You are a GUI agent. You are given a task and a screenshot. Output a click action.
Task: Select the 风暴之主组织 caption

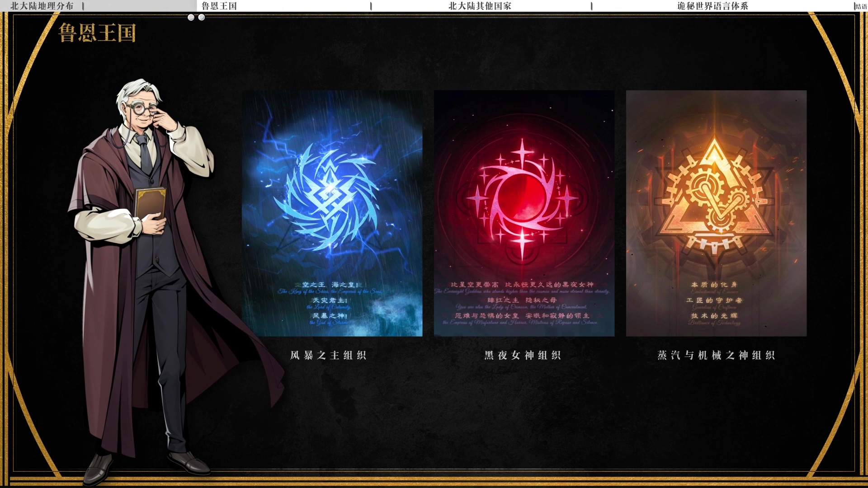pos(328,355)
